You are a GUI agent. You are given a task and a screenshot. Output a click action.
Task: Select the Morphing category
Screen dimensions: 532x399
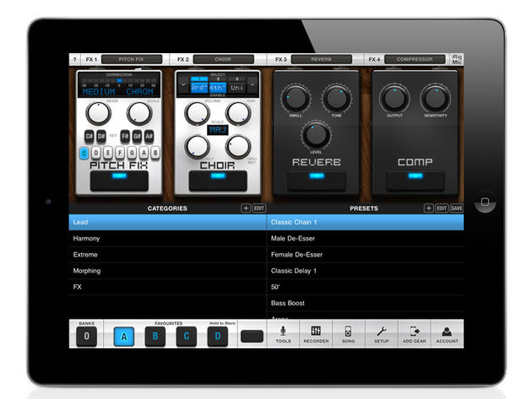point(167,271)
